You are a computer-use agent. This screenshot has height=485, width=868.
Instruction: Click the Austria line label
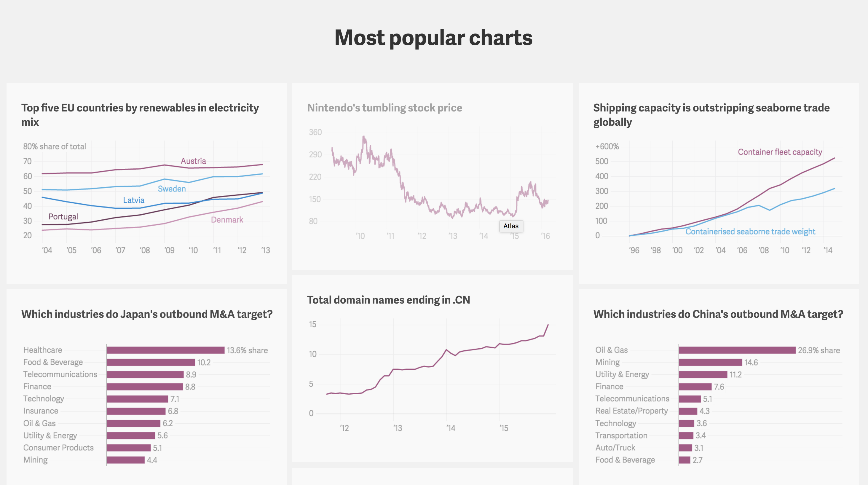(193, 161)
